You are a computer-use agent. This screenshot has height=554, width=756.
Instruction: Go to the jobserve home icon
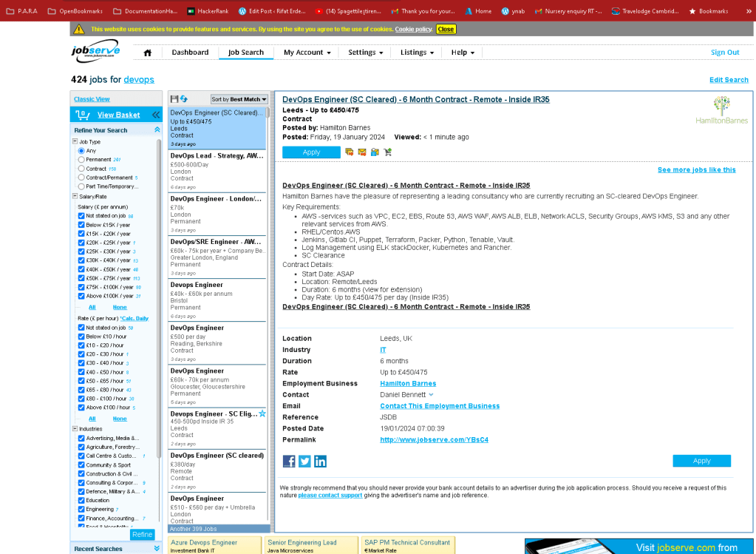point(148,53)
